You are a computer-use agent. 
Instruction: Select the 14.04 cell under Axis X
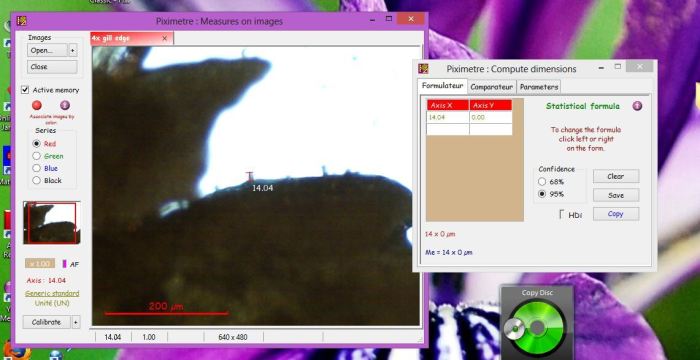pos(448,117)
